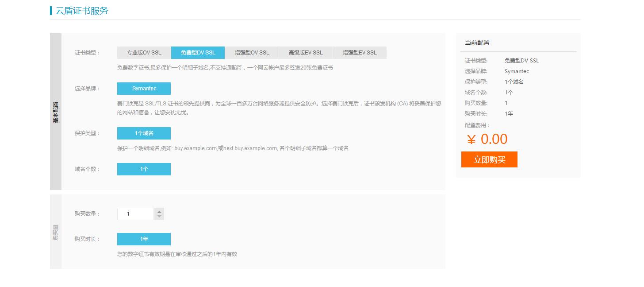Click the 当前配置 summary panel header
This screenshot has width=644, height=287.
477,43
